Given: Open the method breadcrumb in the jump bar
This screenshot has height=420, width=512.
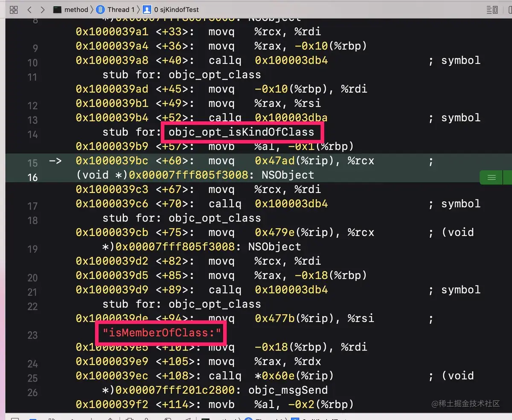Looking at the screenshot, I should [x=76, y=9].
